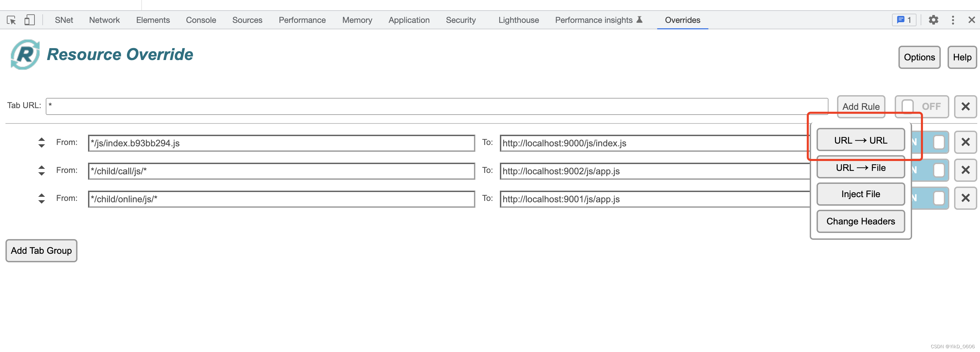Switch to the SNet tab

[x=64, y=20]
